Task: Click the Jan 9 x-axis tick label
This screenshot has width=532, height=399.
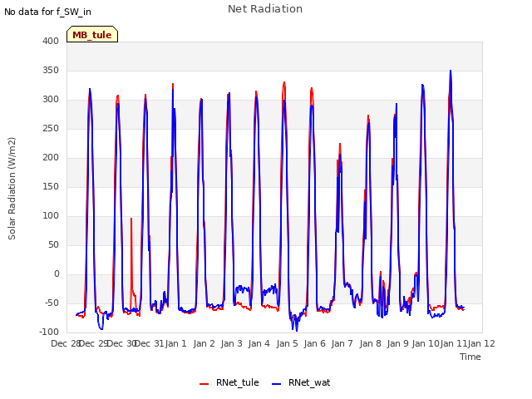Action: [x=397, y=343]
